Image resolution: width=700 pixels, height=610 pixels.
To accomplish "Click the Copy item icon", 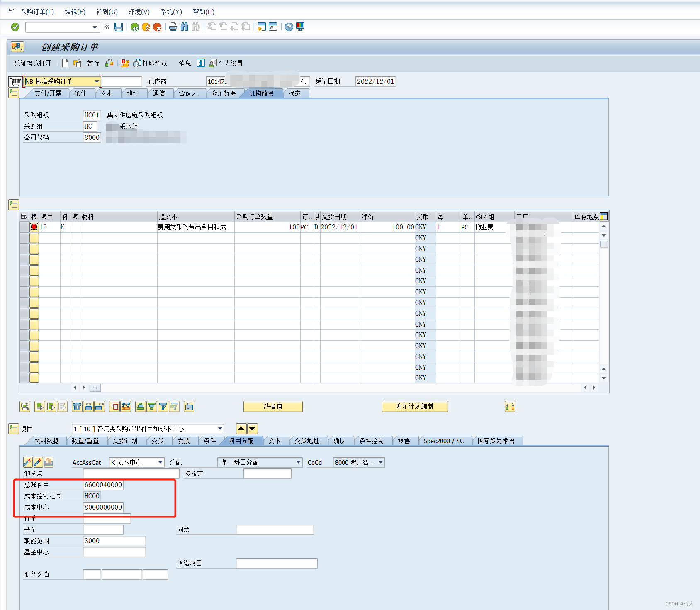I will (x=114, y=406).
